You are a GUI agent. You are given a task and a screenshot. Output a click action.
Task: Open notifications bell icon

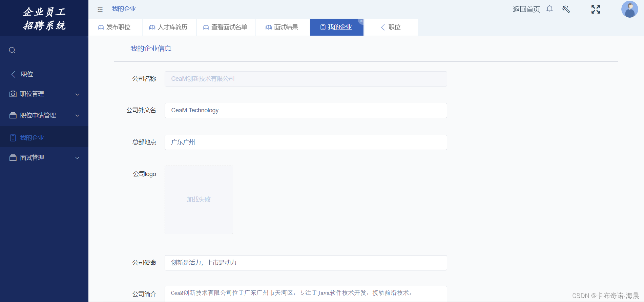point(549,9)
